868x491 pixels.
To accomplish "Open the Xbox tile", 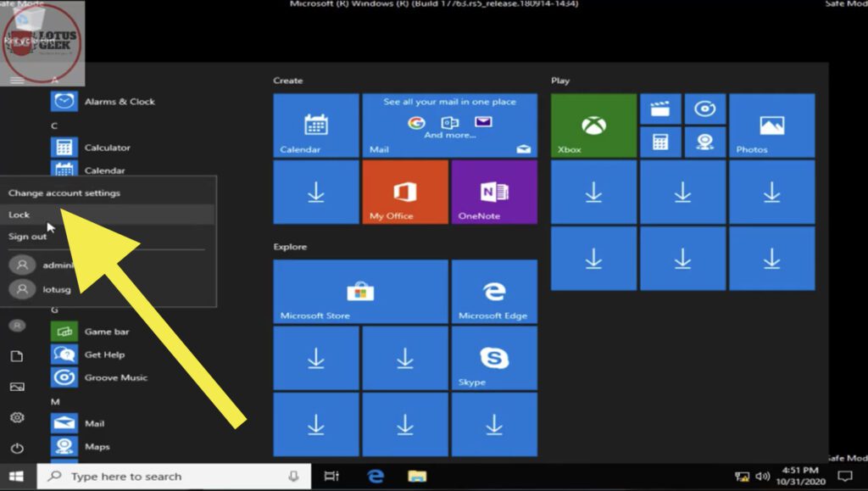I will pos(593,126).
